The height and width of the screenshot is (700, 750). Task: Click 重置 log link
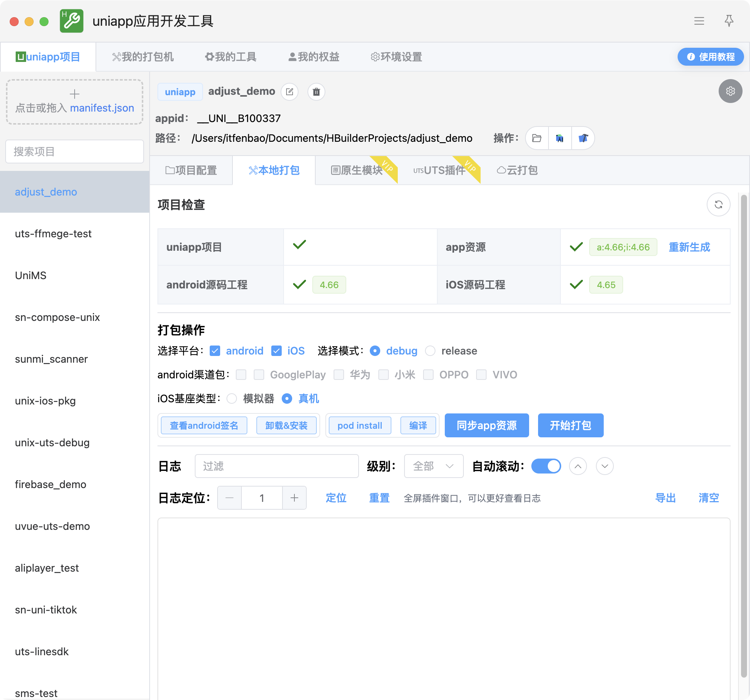(x=379, y=498)
